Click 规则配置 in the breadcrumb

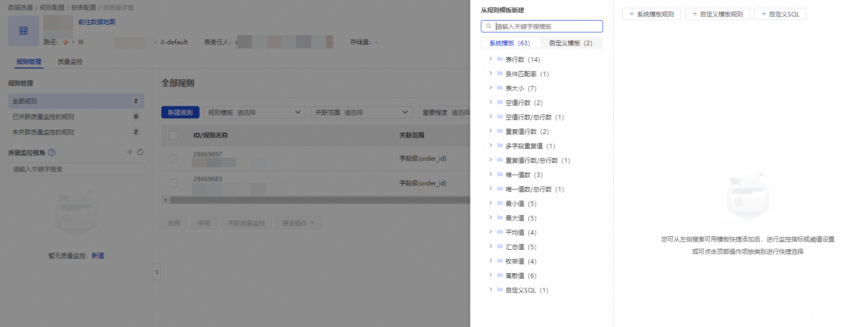52,8
